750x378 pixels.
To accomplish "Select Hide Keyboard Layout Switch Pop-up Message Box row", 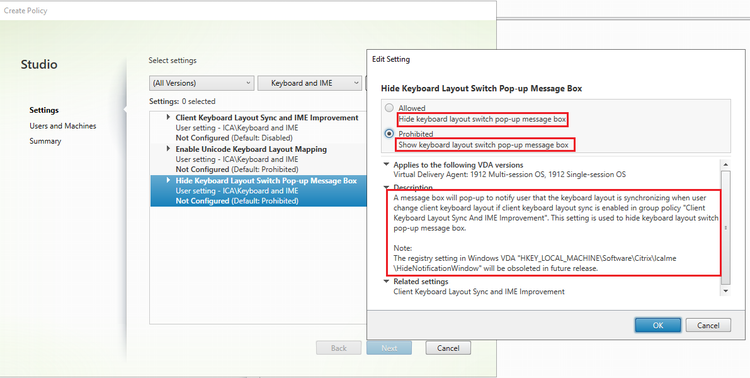I will (x=258, y=191).
